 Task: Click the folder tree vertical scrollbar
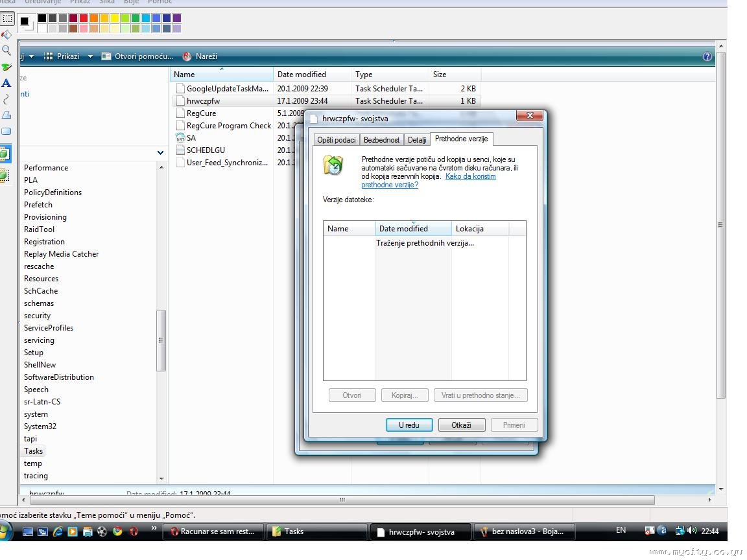point(161,340)
